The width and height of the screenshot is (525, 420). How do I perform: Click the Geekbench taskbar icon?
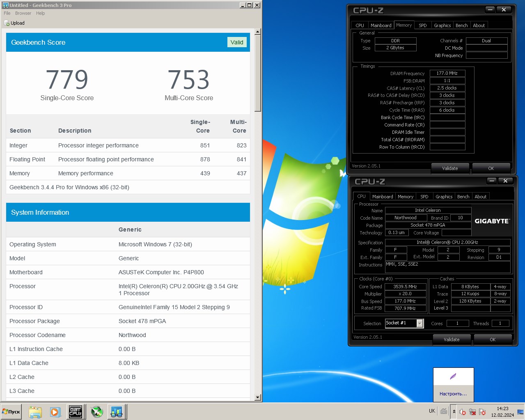117,412
